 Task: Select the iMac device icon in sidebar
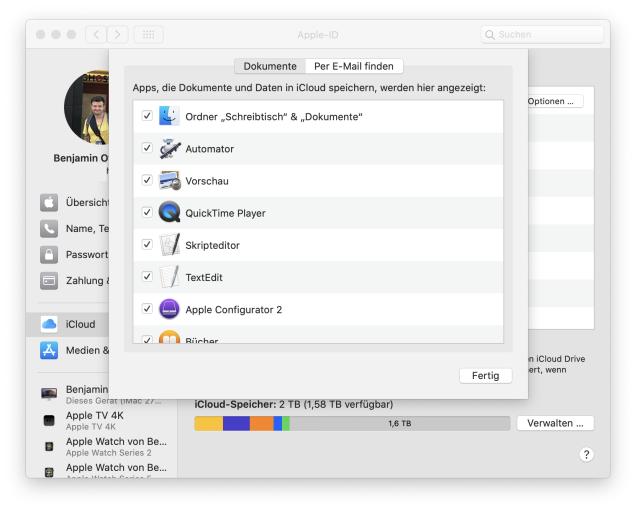point(49,394)
